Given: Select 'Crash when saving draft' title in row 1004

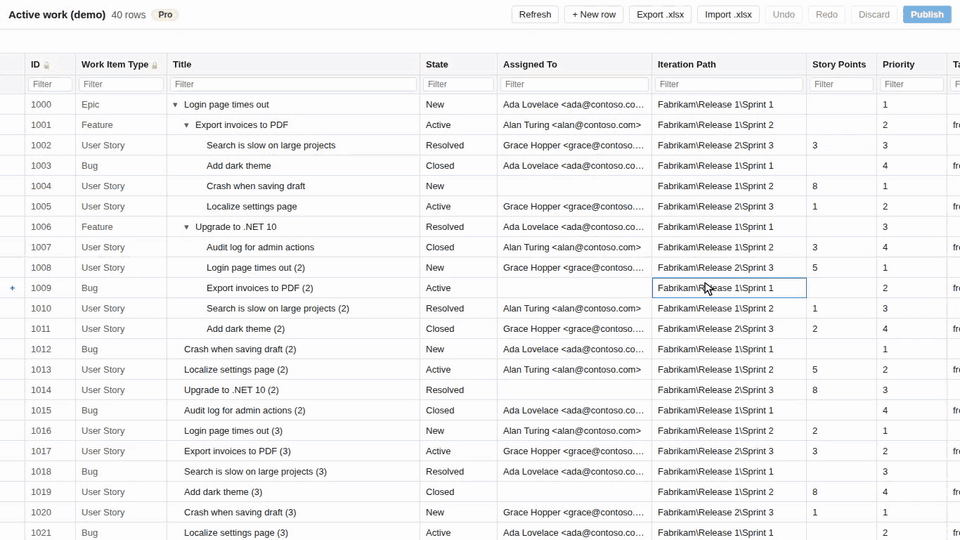Looking at the screenshot, I should click(x=255, y=186).
